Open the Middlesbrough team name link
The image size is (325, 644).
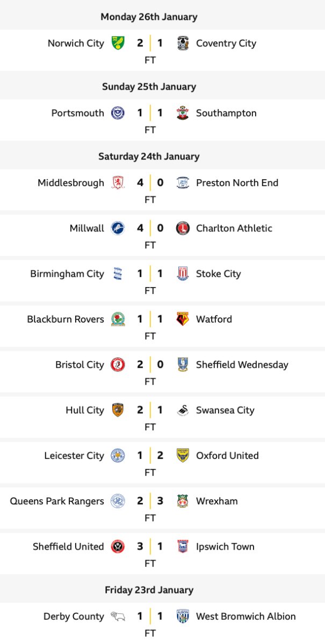(71, 183)
